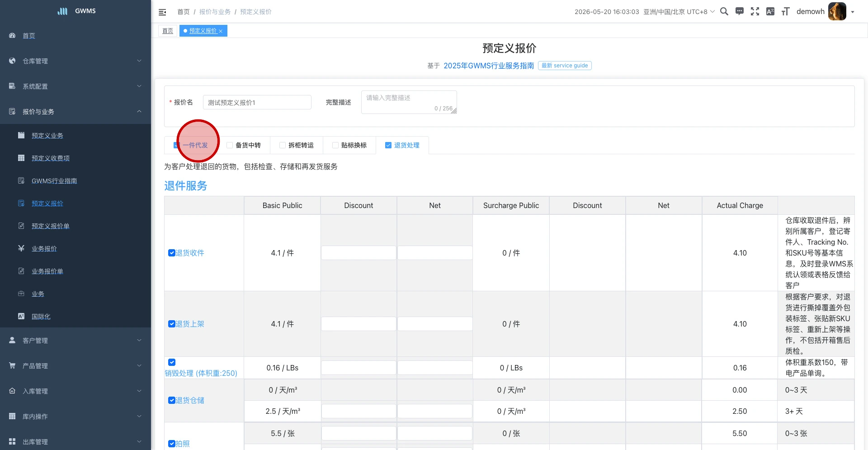Uncheck 退货仓储 row checkbox

click(x=172, y=400)
